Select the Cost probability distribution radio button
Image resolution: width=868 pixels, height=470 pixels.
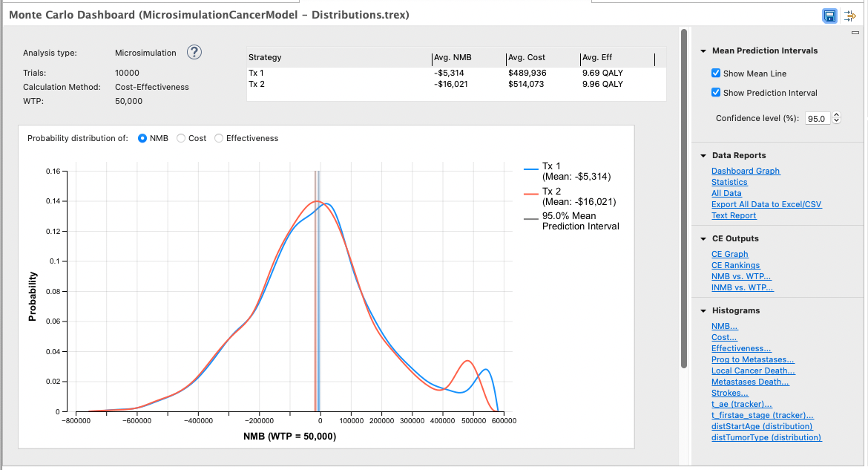pyautogui.click(x=180, y=138)
